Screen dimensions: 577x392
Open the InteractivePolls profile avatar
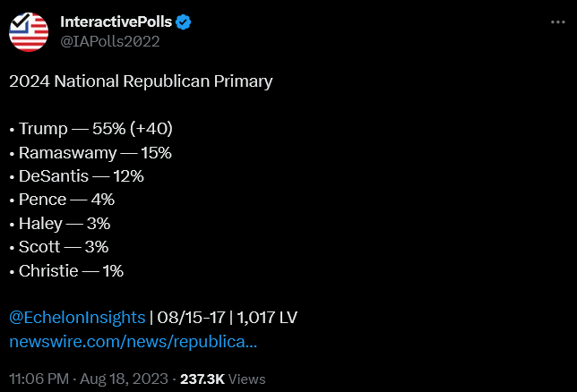29,32
